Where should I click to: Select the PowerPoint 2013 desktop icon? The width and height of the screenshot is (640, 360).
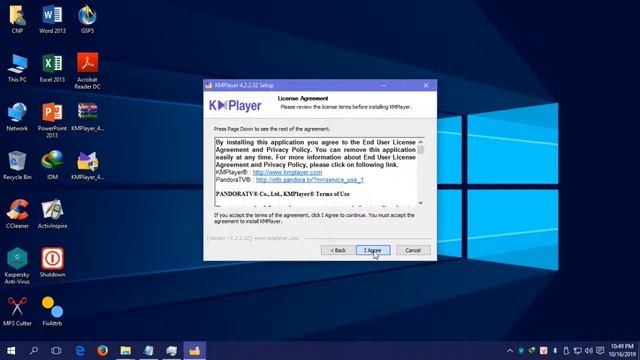pos(52,120)
